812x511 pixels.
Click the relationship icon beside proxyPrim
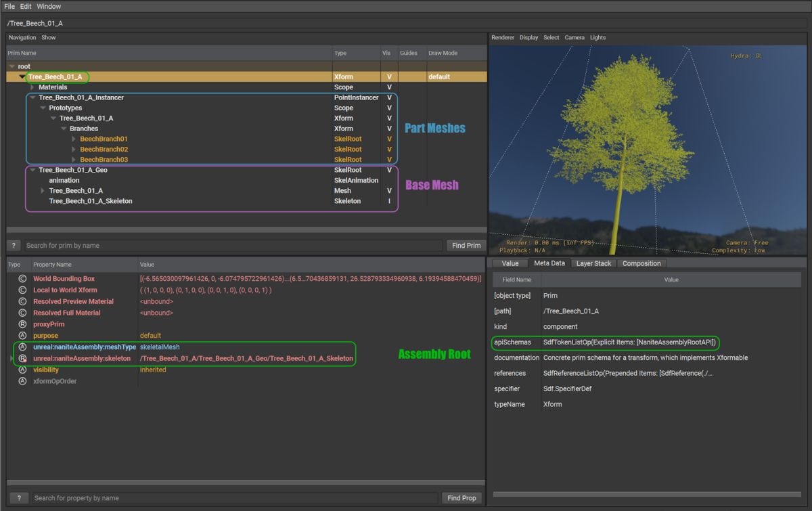click(x=22, y=324)
